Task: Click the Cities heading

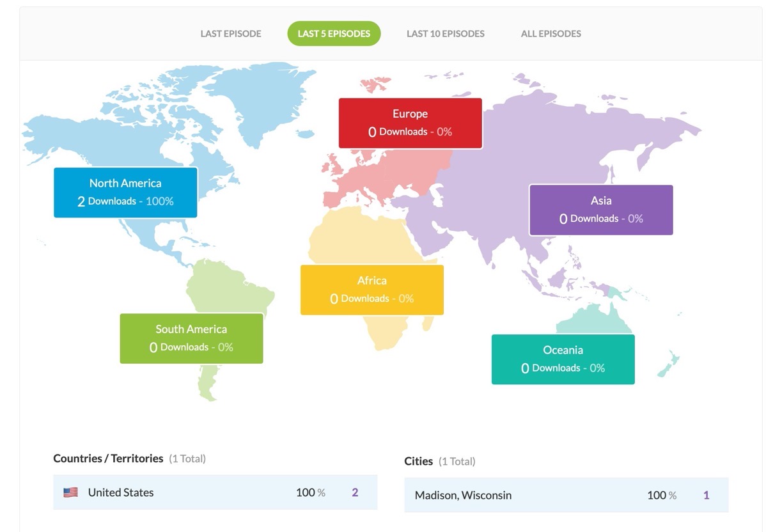Action: (x=418, y=461)
